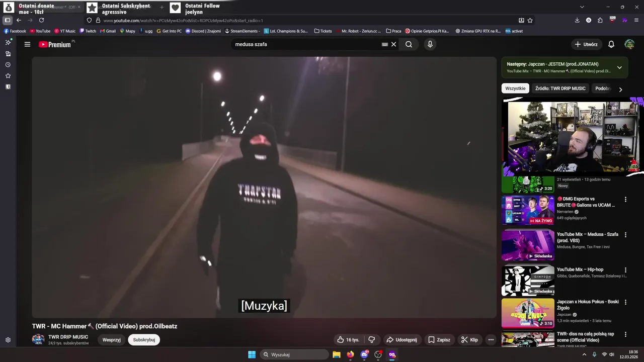Click the Windows taskbar Wyszukaj search box
The image size is (644, 362).
[x=294, y=354]
